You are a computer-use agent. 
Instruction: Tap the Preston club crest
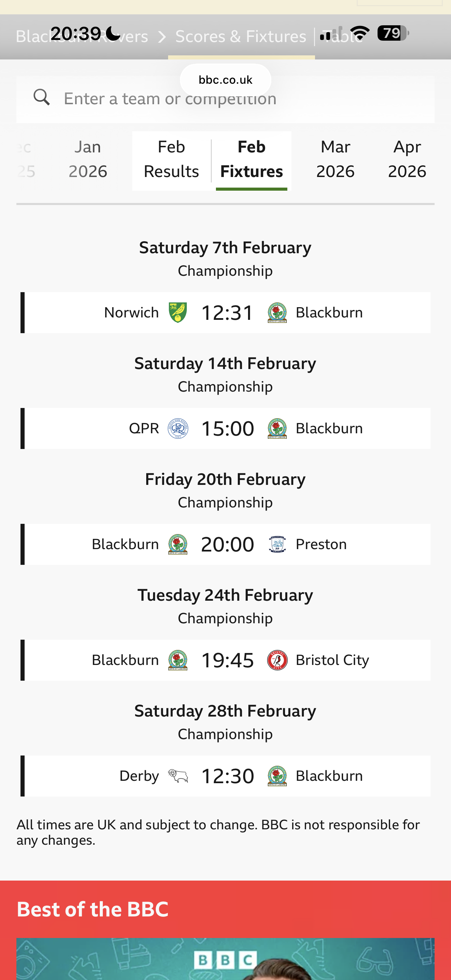pyautogui.click(x=277, y=544)
